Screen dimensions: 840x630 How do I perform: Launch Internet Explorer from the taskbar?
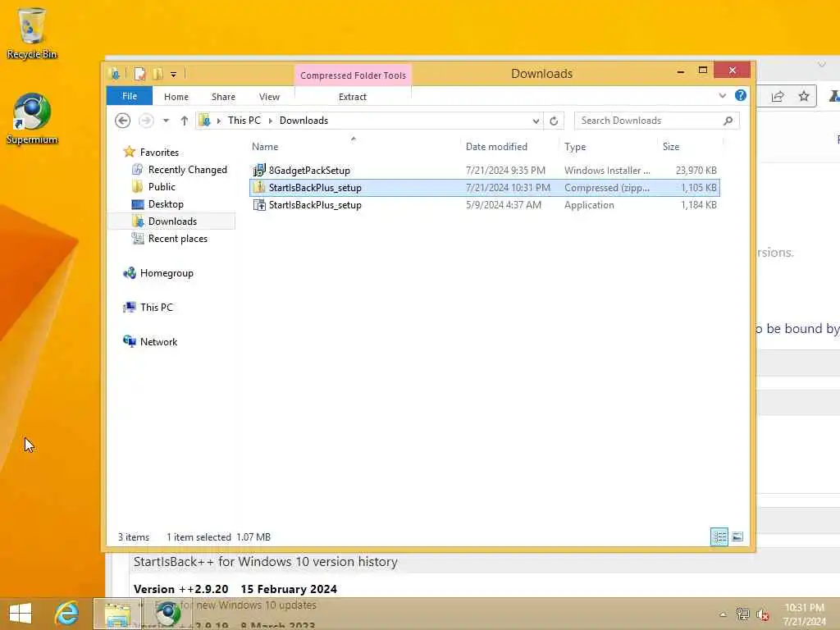coord(66,614)
